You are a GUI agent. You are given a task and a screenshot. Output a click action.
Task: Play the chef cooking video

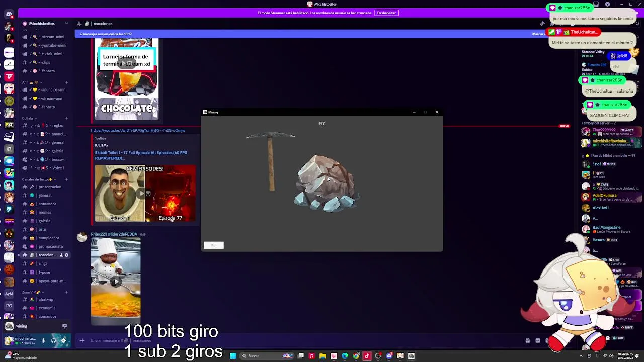(116, 282)
